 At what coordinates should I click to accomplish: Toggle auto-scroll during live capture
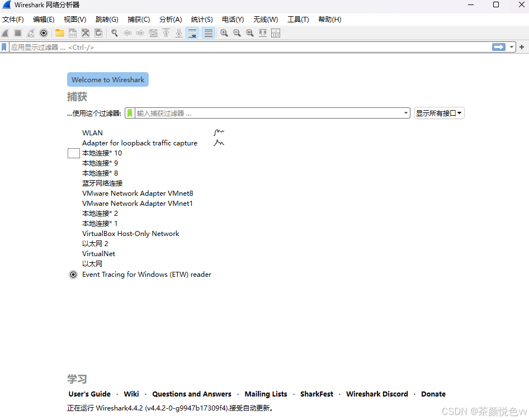click(x=192, y=33)
